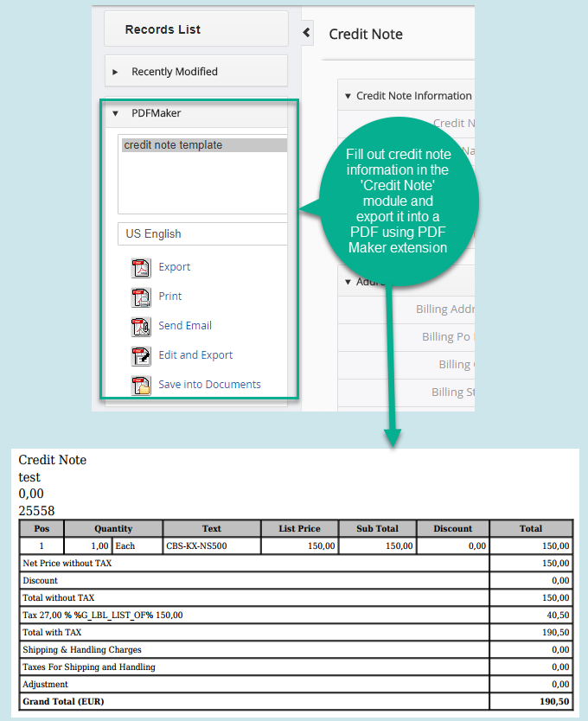Screen dimensions: 588x721
Task: Click the CBS-KX-NS500 product cell
Action: coord(212,546)
